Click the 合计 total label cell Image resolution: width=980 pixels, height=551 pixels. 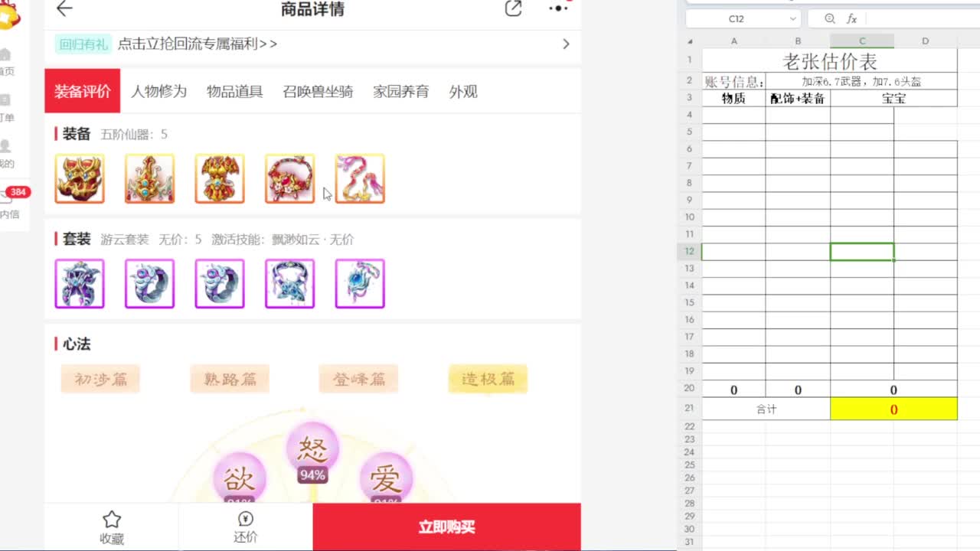[x=766, y=409]
